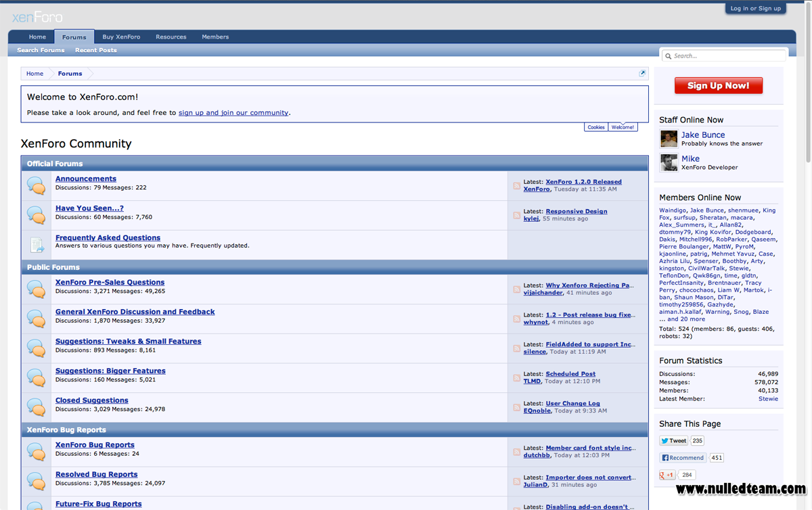Select the Cookies notice tab

(x=596, y=127)
